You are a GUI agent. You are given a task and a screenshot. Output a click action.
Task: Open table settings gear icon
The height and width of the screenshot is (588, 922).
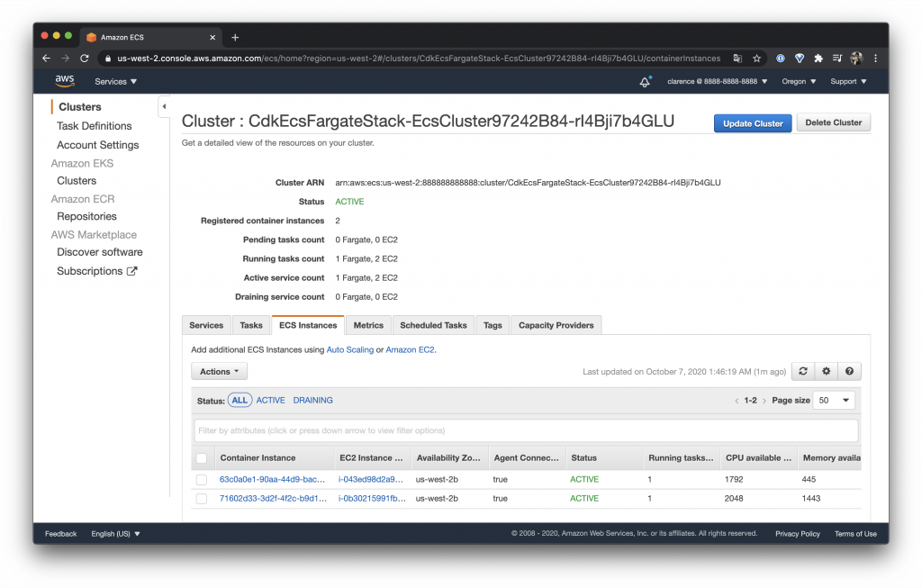click(827, 371)
